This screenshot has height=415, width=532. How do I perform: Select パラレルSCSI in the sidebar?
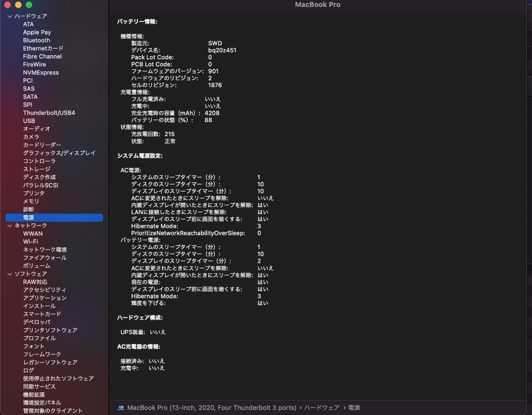41,186
